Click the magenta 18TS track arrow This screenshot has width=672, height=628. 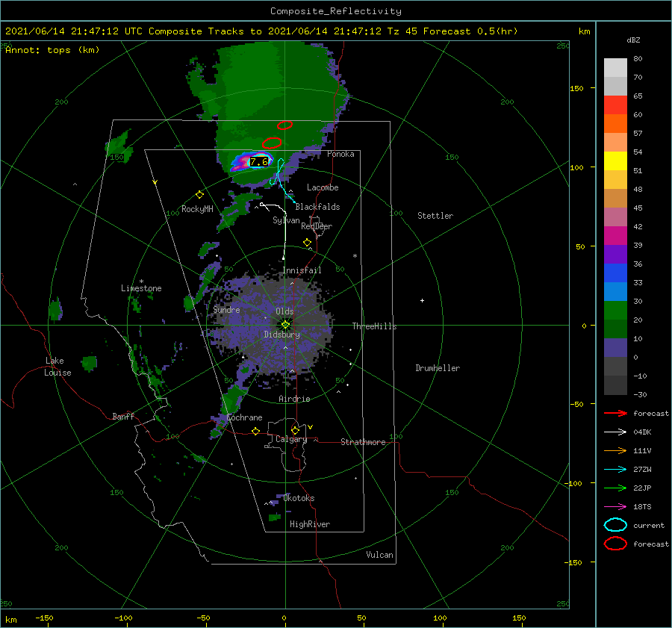615,507
